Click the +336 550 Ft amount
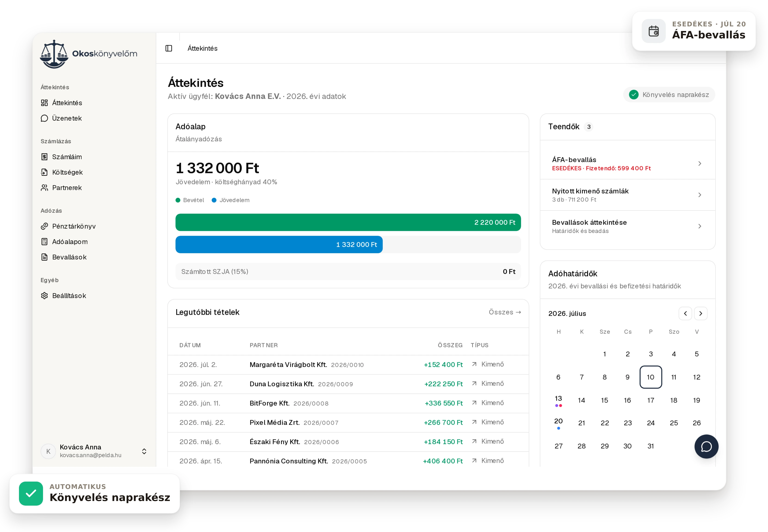Image resolution: width=768 pixels, height=532 pixels. point(444,403)
